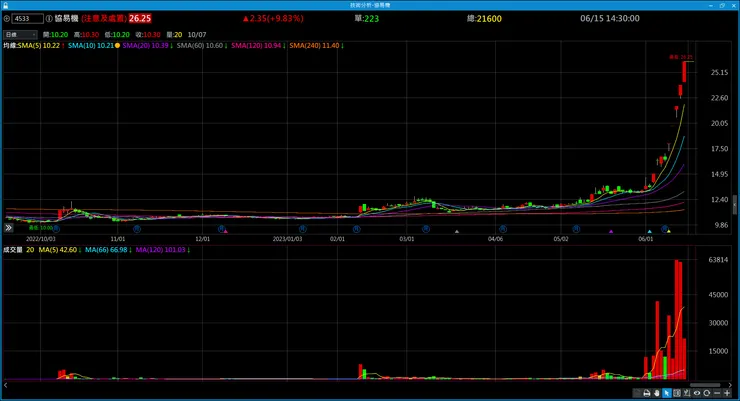Image resolution: width=740 pixels, height=401 pixels.
Task: Click the circular event marker just after 03/01
Action: (426, 229)
